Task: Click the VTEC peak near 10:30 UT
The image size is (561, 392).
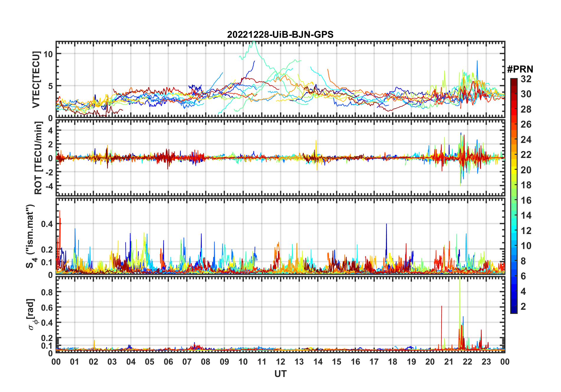Action: tap(253, 42)
